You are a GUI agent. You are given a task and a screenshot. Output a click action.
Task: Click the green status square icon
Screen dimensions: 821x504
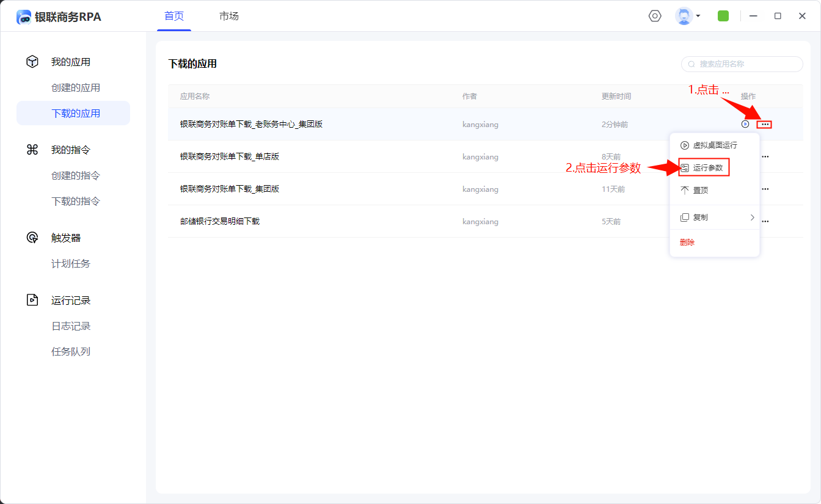click(x=723, y=16)
